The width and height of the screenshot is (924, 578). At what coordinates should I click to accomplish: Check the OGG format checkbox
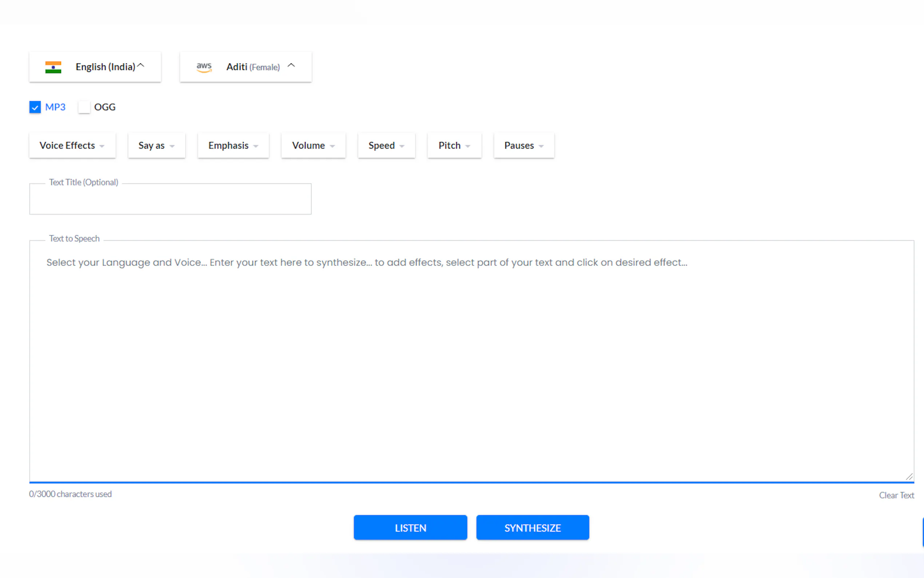pyautogui.click(x=84, y=107)
